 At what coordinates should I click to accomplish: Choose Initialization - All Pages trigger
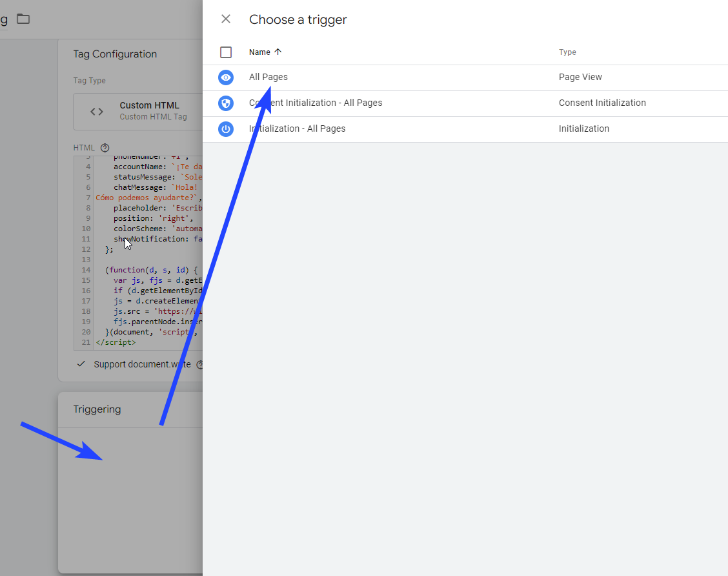297,129
